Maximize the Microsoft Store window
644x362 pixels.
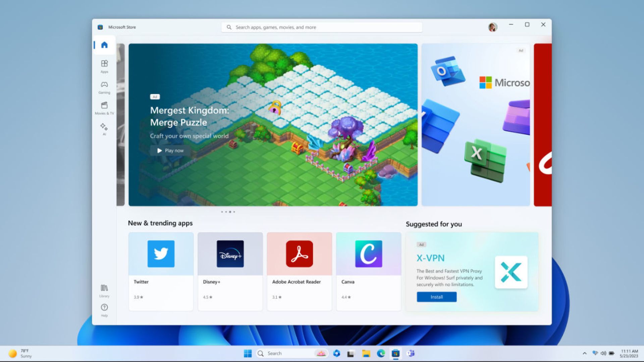[x=527, y=24]
